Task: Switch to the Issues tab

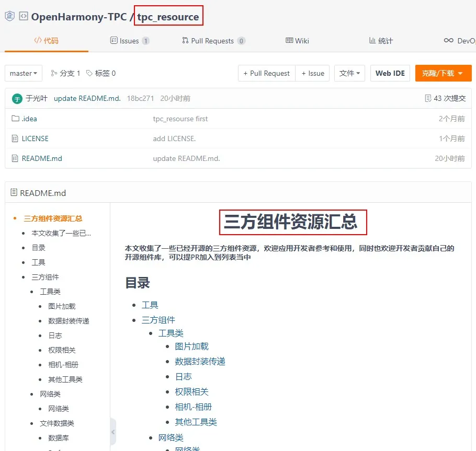Action: click(130, 41)
